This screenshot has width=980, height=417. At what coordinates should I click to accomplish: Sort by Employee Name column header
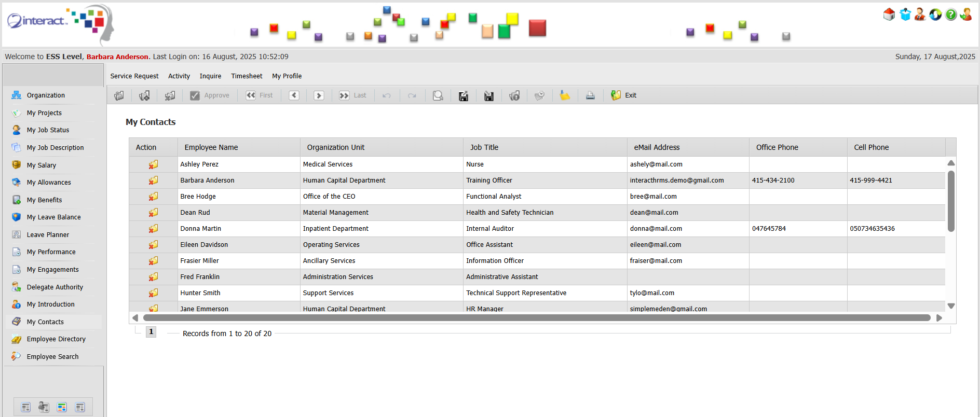tap(239, 147)
